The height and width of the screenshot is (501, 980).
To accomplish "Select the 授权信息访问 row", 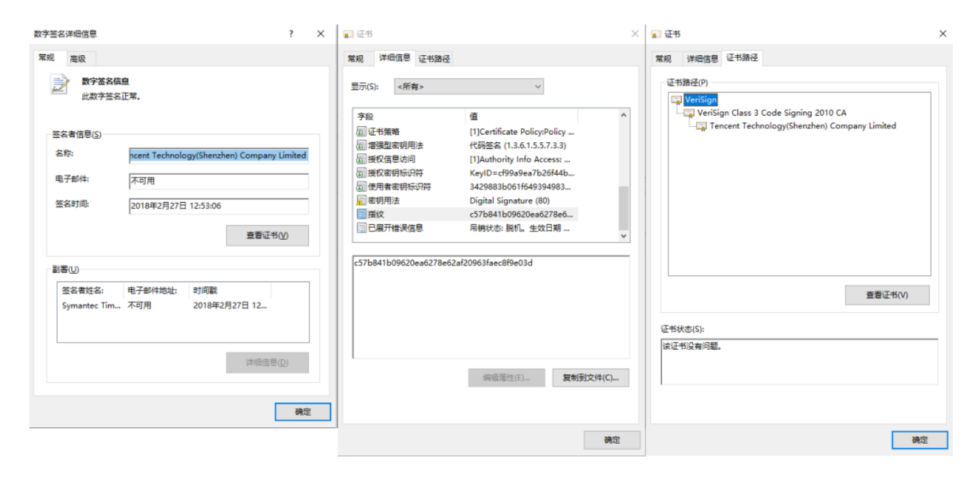I will click(486, 160).
